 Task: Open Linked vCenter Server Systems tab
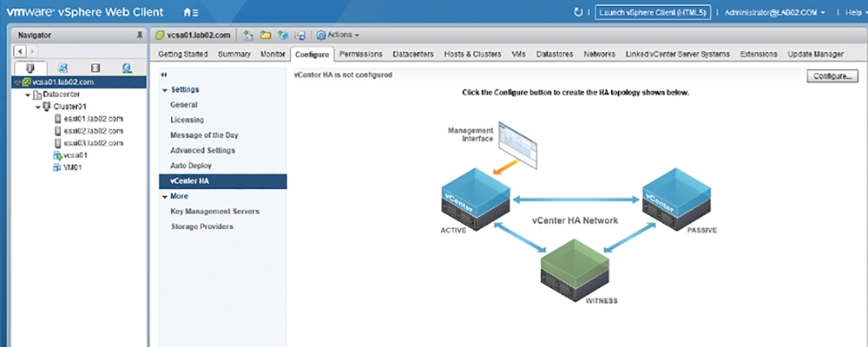678,55
